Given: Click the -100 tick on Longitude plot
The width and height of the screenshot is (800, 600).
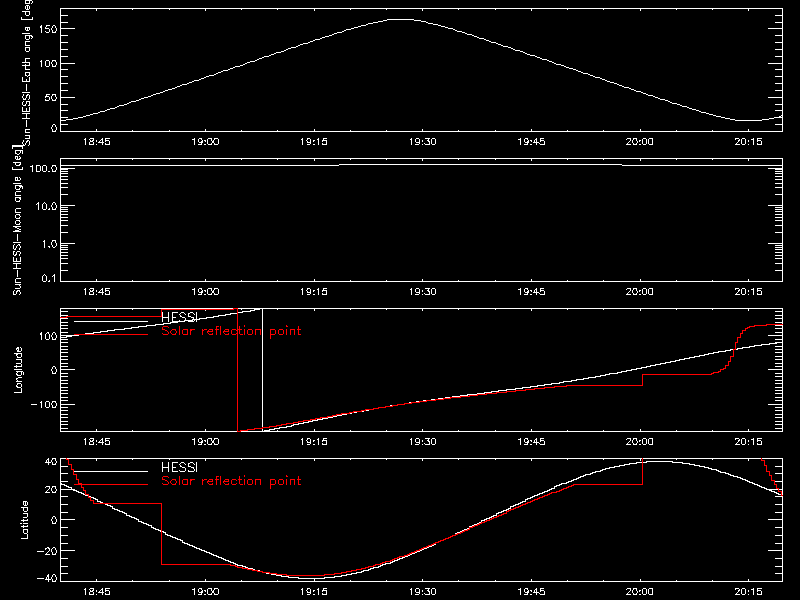Looking at the screenshot, I should (44, 404).
